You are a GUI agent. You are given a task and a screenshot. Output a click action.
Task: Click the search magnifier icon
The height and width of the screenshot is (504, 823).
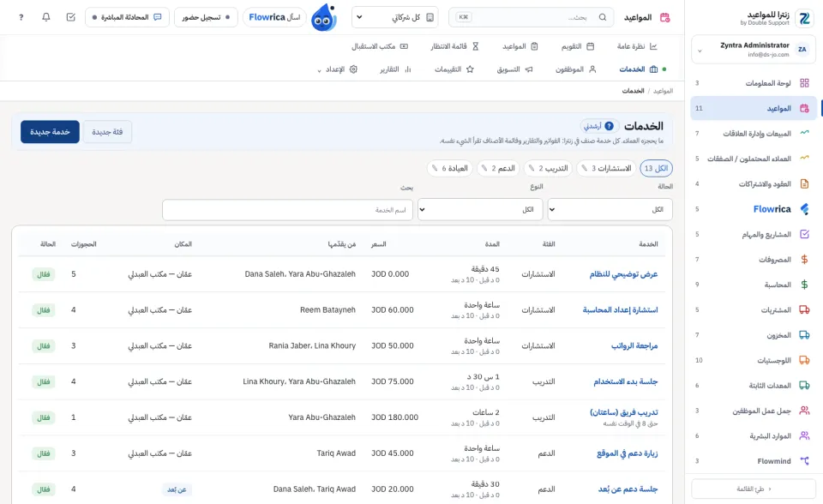603,17
